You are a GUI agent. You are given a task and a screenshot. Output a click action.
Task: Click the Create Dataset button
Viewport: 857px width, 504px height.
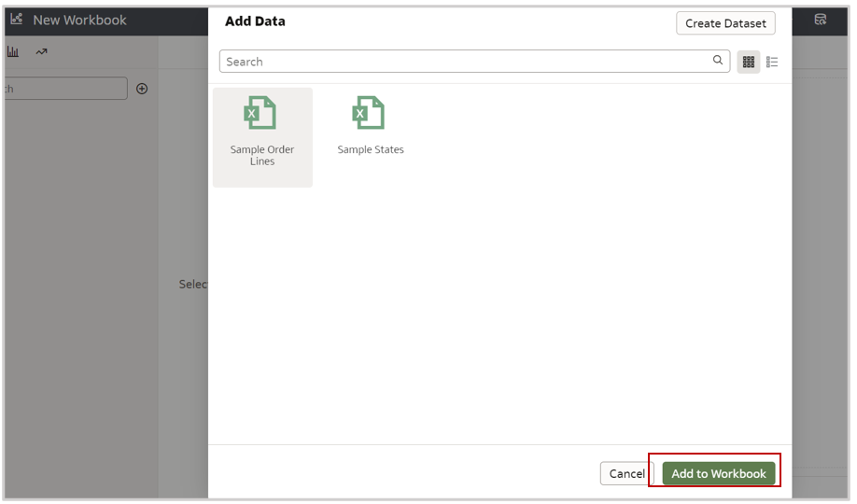[725, 23]
